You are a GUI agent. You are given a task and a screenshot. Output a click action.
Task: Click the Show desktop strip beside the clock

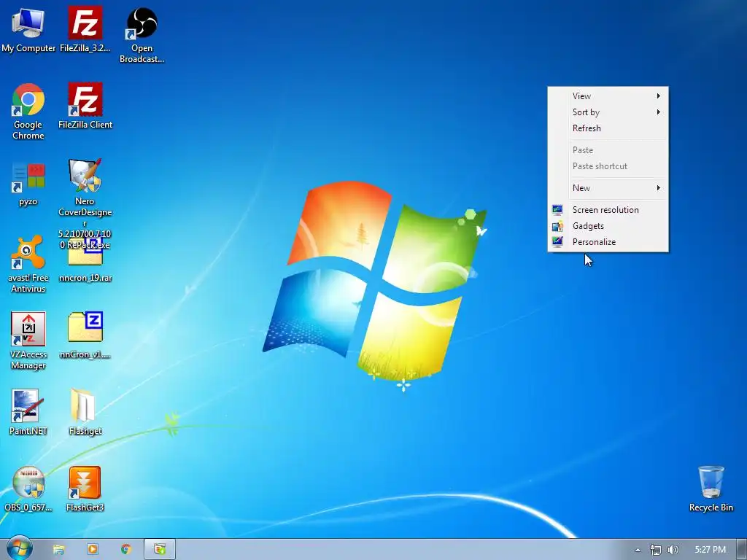pos(741,550)
